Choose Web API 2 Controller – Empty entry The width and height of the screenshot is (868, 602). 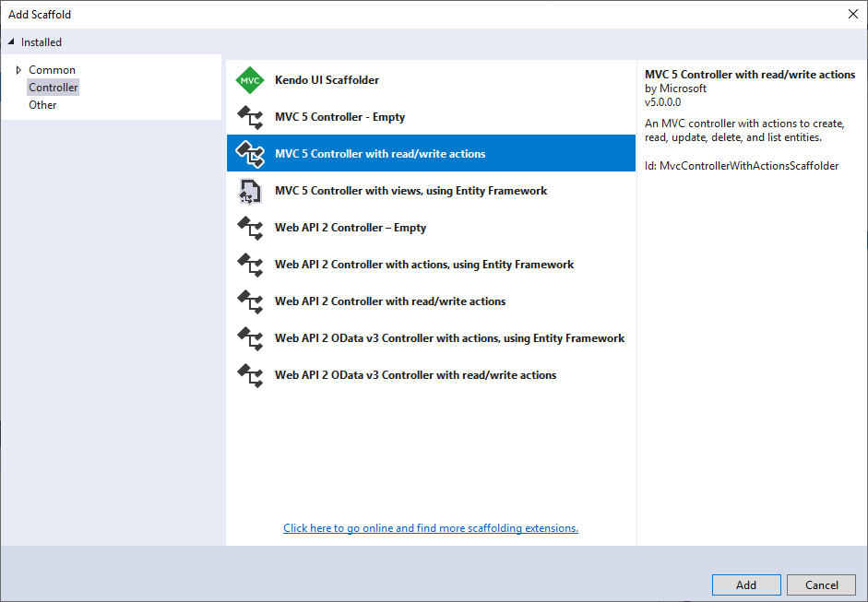click(431, 228)
